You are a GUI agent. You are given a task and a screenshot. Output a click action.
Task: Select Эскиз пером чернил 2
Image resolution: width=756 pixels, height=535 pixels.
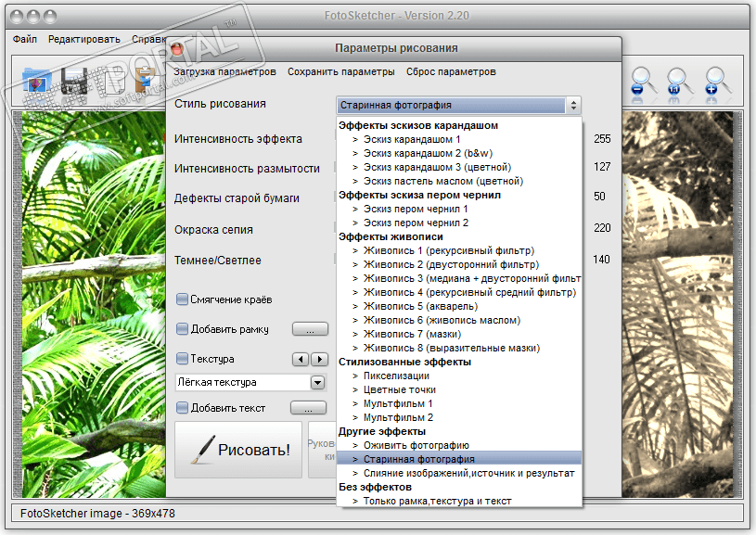click(x=459, y=223)
